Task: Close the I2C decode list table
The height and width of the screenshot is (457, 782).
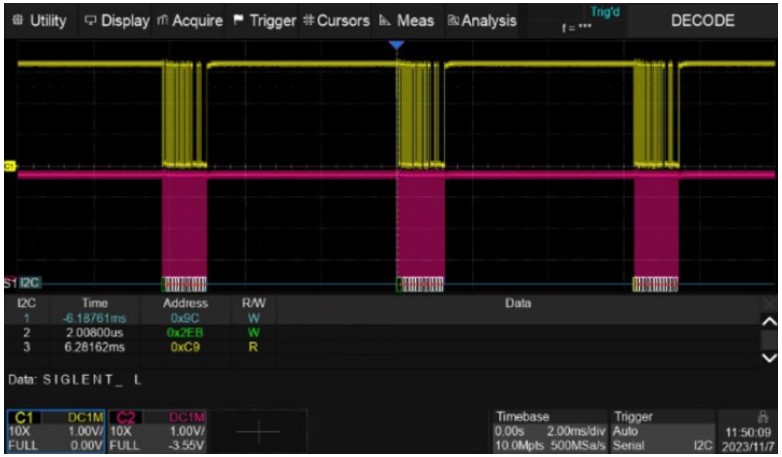Action: coord(768,302)
